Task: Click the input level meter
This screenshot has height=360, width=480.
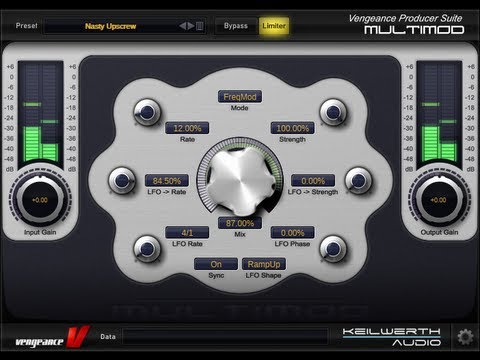Action: click(41, 113)
